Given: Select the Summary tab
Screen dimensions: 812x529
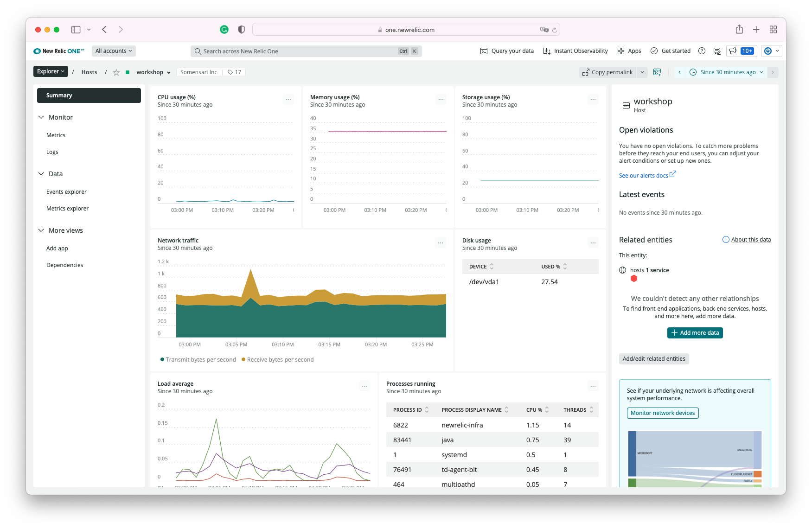Looking at the screenshot, I should (89, 96).
